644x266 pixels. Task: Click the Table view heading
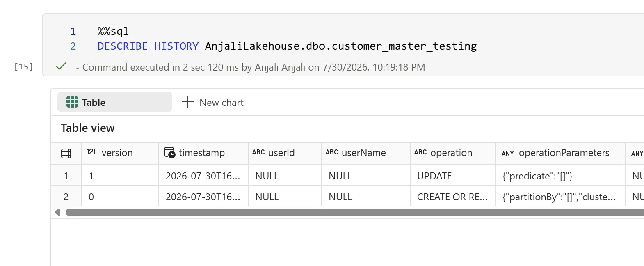pos(88,128)
